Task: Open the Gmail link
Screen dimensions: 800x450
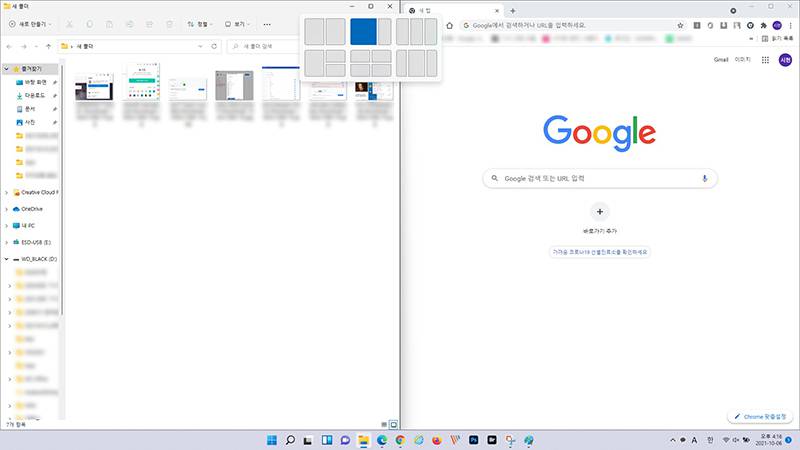Action: click(721, 60)
